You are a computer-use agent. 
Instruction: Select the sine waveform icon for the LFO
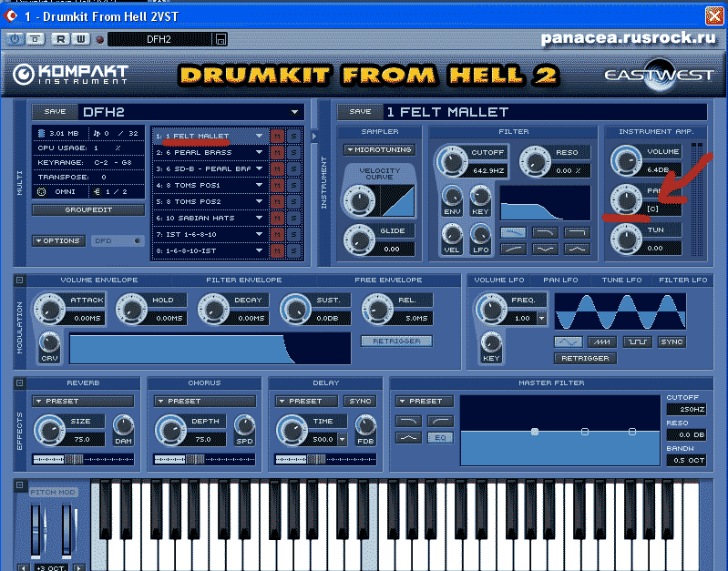click(x=569, y=342)
